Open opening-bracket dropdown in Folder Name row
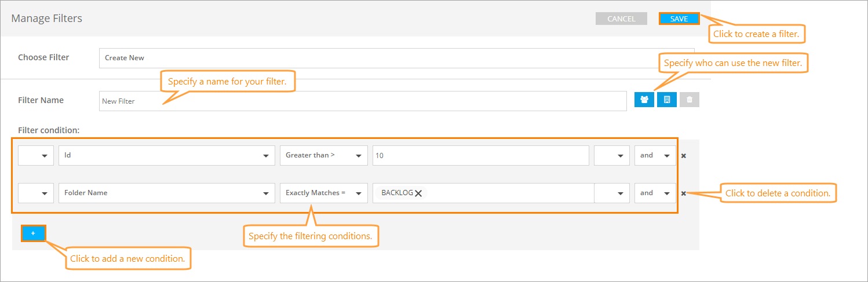Image resolution: width=868 pixels, height=282 pixels. click(x=36, y=193)
